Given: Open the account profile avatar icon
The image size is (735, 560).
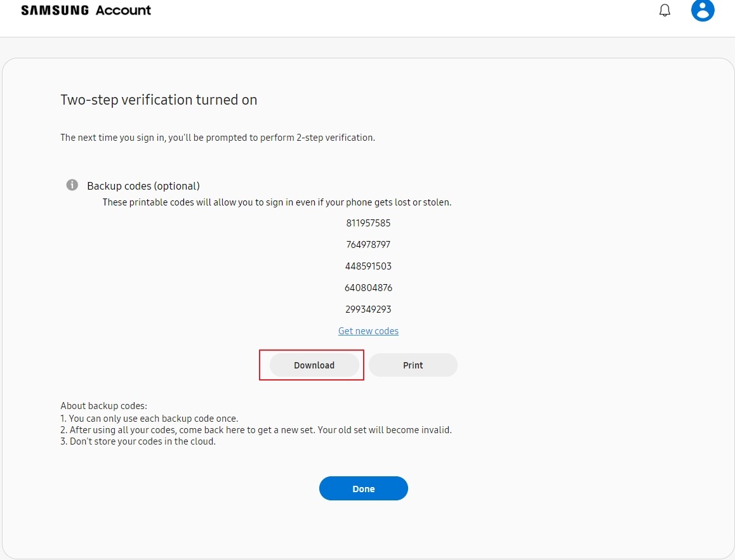Looking at the screenshot, I should click(x=703, y=10).
